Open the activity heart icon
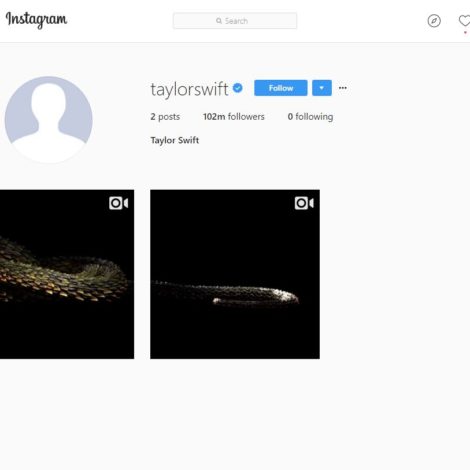 click(x=464, y=21)
